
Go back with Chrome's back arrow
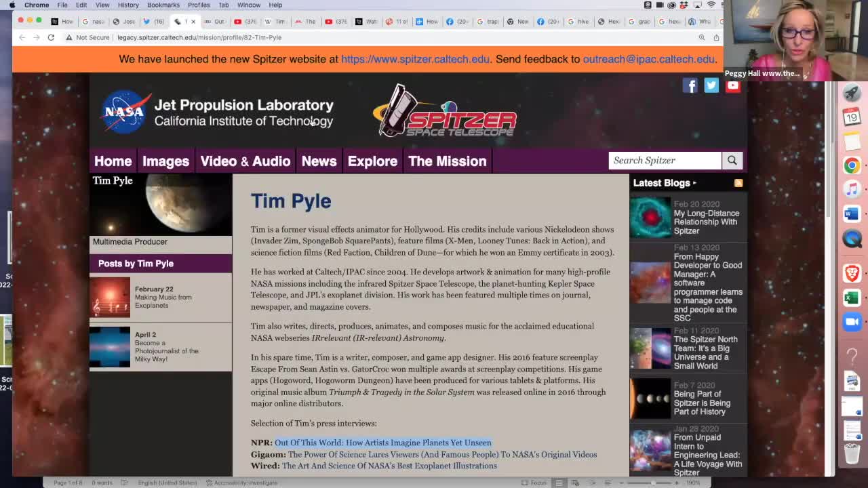(22, 37)
